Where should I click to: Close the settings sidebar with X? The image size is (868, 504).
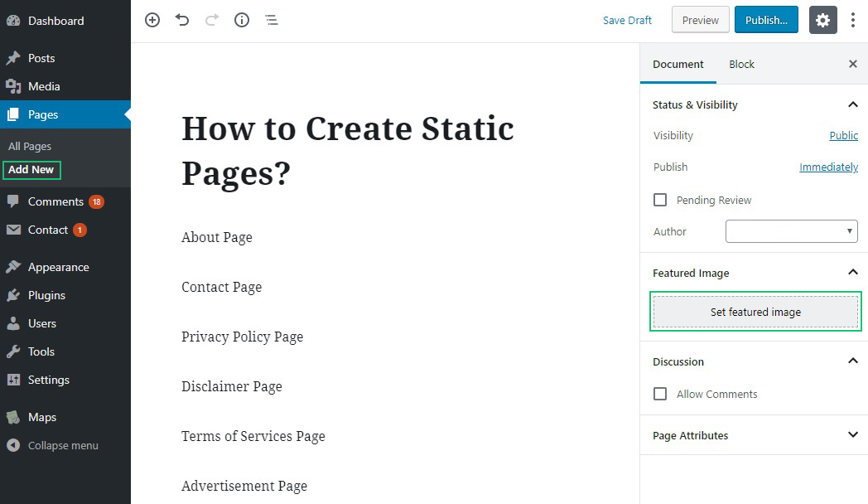853,65
